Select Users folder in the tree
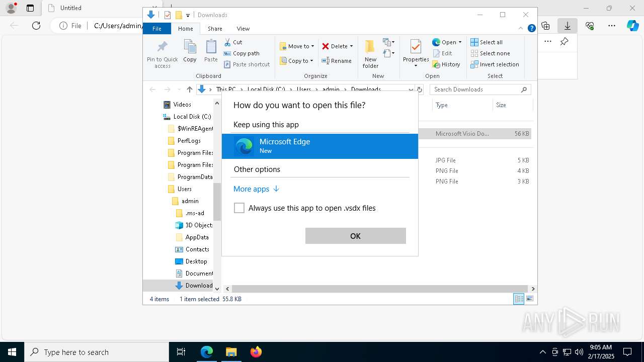This screenshot has height=362, width=644. 179,189
